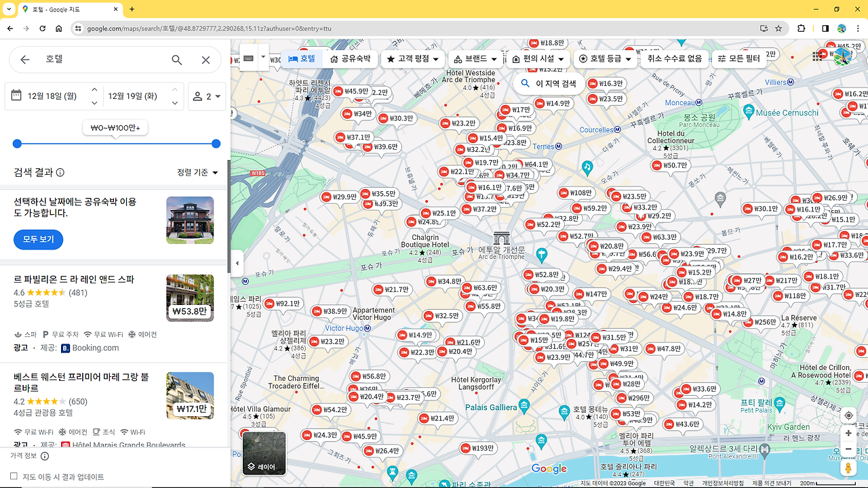Click the 이 지역 검색 button
Viewport: 868px width, 488px height.
548,84
